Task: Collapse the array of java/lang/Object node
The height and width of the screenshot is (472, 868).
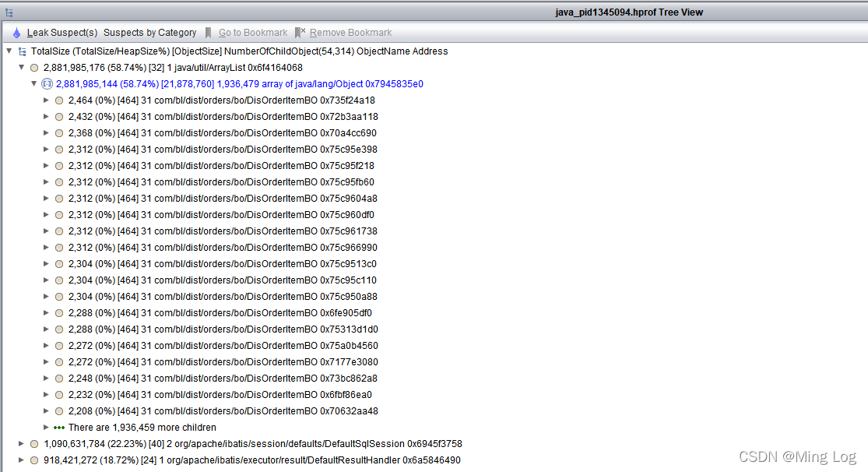Action: click(x=33, y=83)
